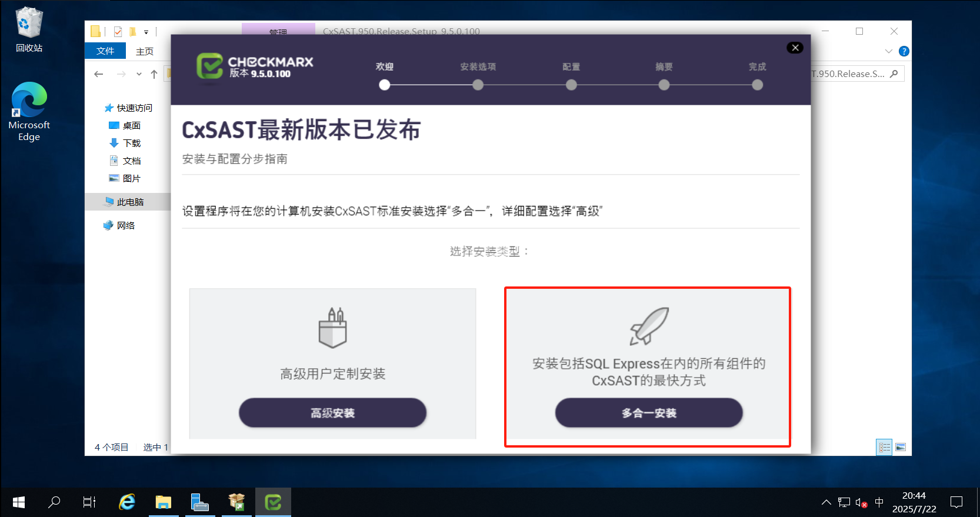This screenshot has width=980, height=517.
Task: Select 桌面 in the navigation pane
Action: point(125,125)
